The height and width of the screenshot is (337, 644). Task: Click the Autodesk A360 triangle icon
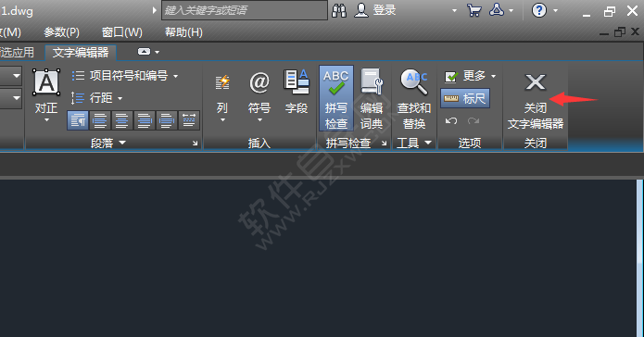[x=496, y=10]
